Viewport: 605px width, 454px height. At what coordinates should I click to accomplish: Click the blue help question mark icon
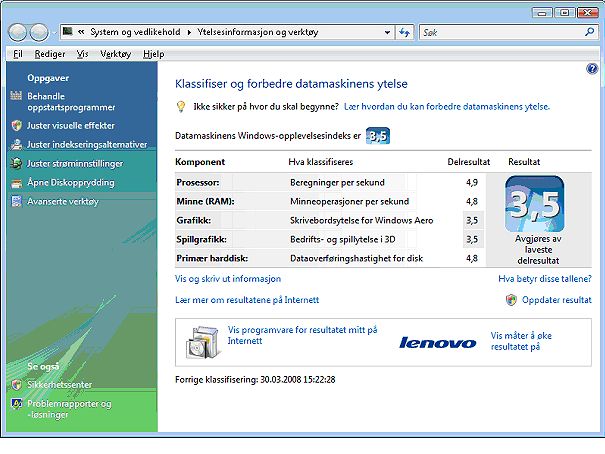tap(592, 69)
